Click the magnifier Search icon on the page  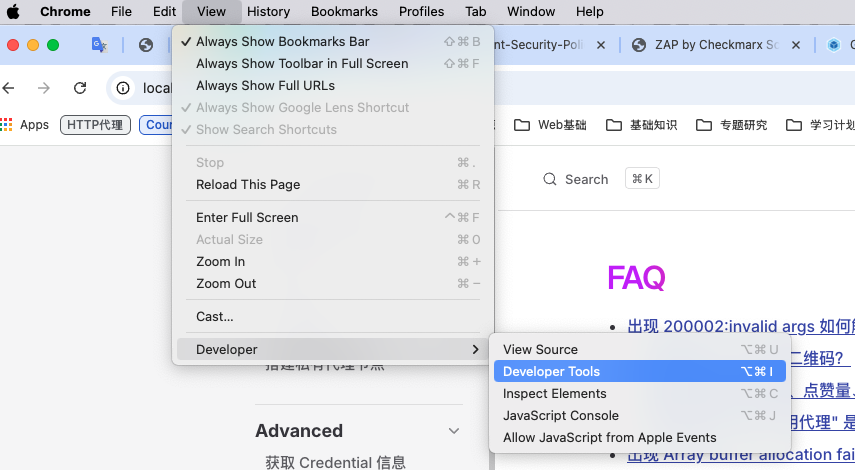click(550, 179)
